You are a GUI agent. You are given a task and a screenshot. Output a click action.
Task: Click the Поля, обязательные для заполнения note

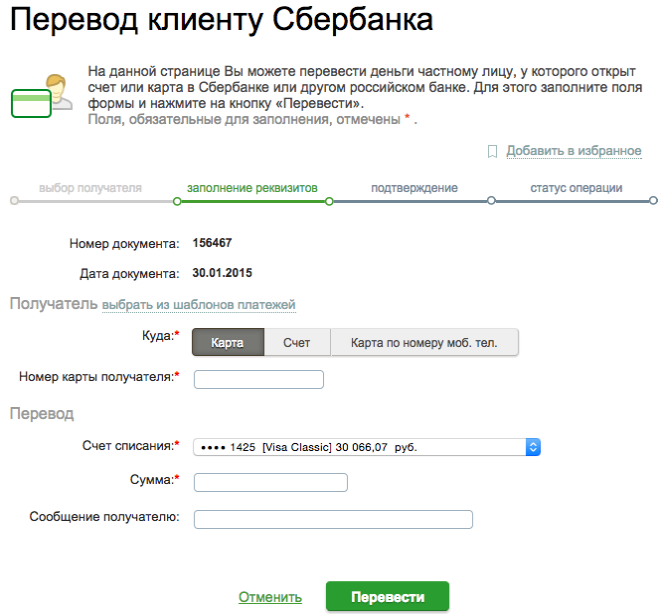(252, 120)
